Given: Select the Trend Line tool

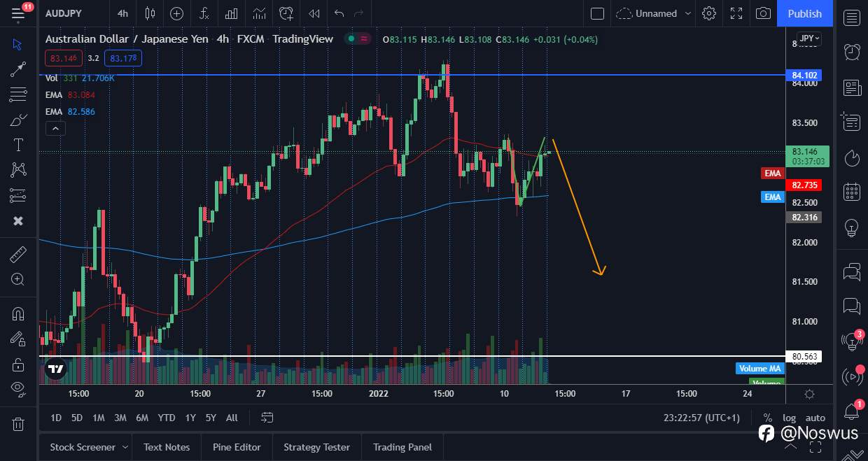Looking at the screenshot, I should (x=17, y=69).
